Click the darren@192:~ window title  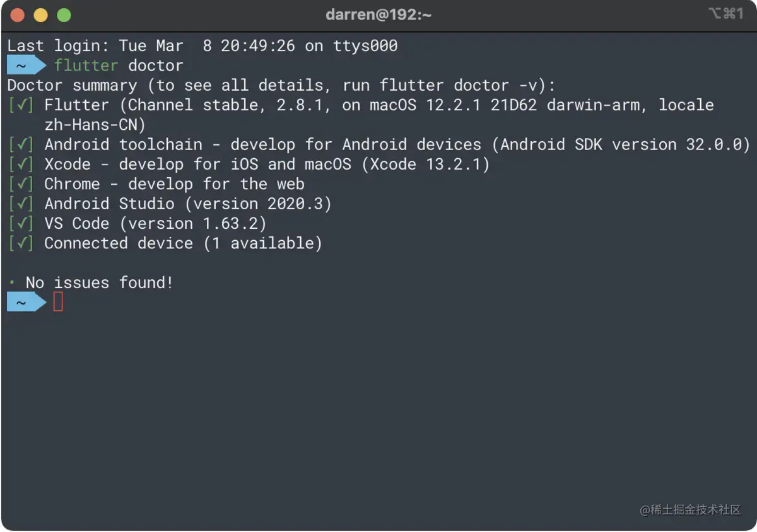coord(378,14)
